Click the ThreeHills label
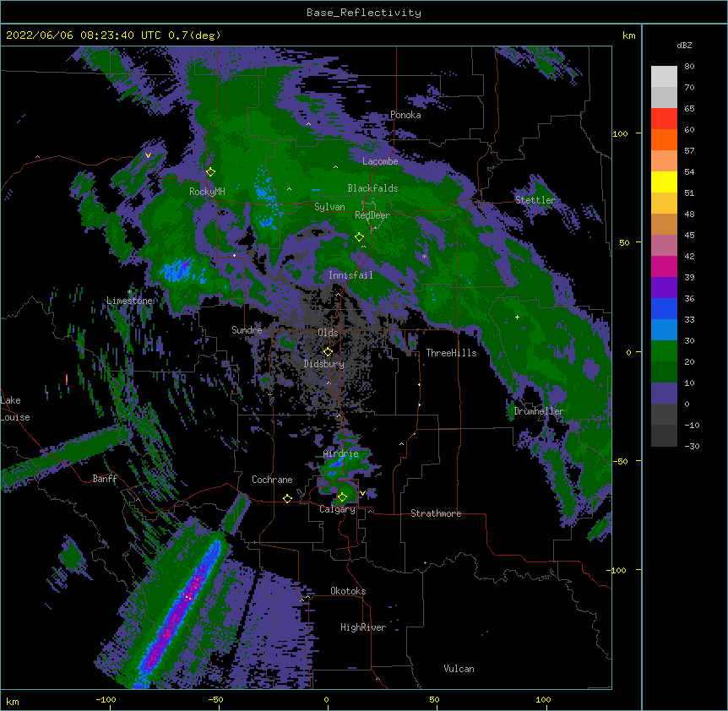This screenshot has width=728, height=711. (x=451, y=353)
